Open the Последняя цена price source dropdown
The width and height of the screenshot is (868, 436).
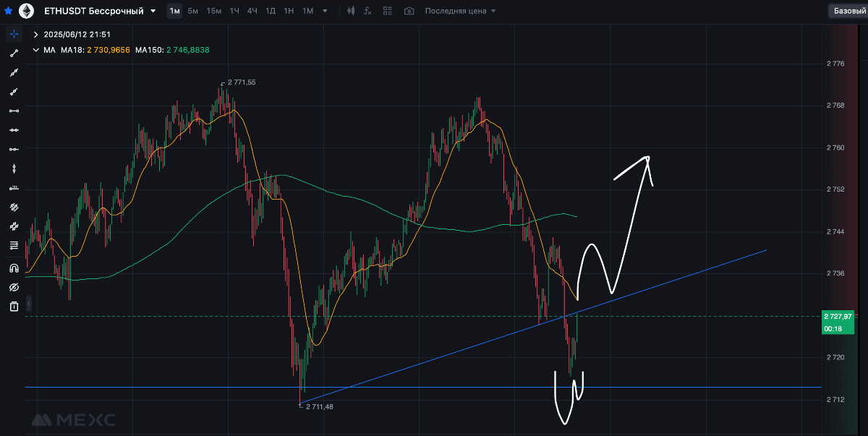(461, 11)
